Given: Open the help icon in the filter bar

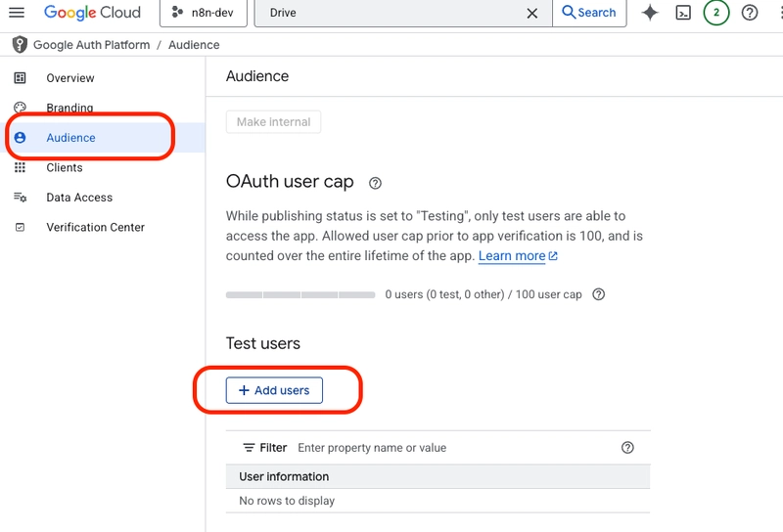Looking at the screenshot, I should click(x=627, y=448).
